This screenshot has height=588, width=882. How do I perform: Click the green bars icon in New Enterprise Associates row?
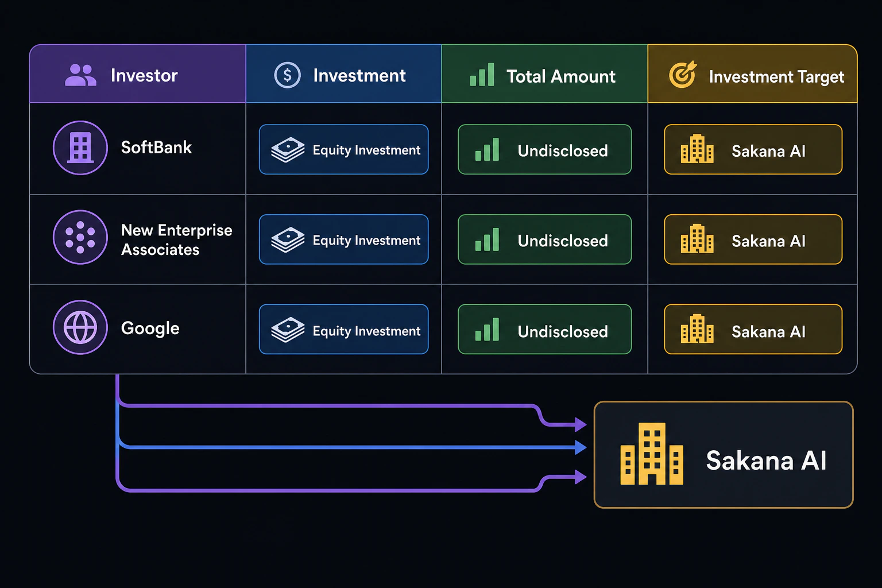pyautogui.click(x=487, y=240)
